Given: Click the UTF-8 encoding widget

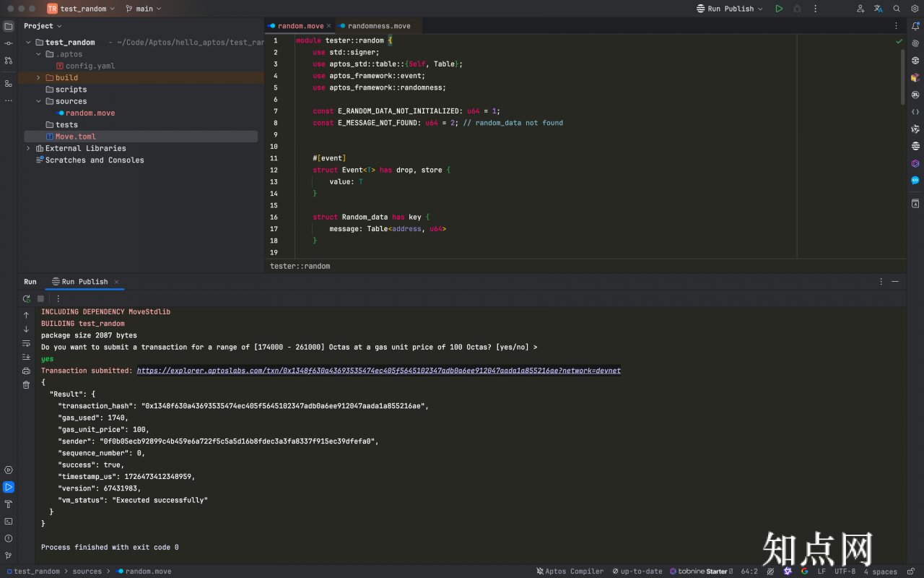Looking at the screenshot, I should (x=845, y=571).
